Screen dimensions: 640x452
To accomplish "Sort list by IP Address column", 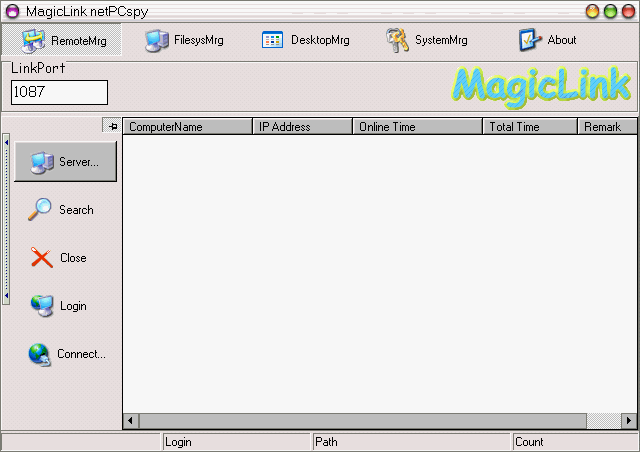I will pos(302,127).
